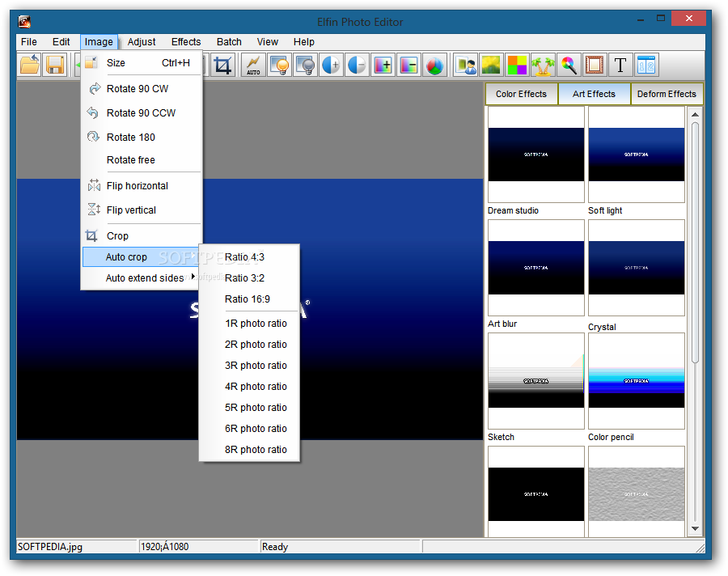Expand the Auto extend sides submenu
Viewport: 728px width, 576px height.
pos(141,277)
